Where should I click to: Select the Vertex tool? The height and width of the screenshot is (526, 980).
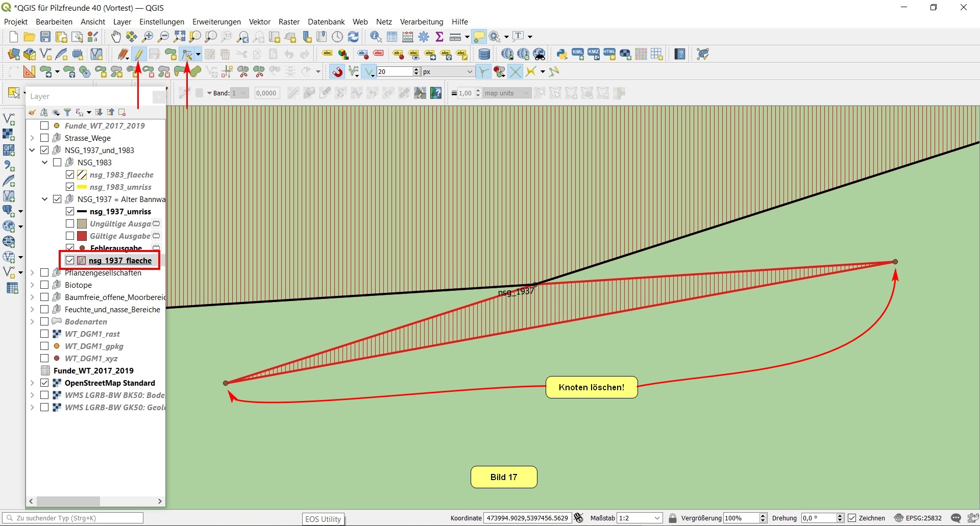point(187,54)
